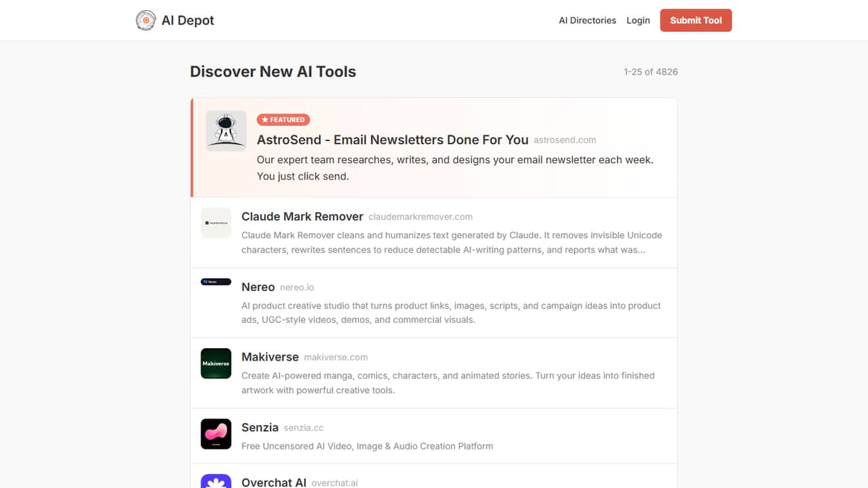Click the Claude Mark Remover listing icon

[x=216, y=223]
